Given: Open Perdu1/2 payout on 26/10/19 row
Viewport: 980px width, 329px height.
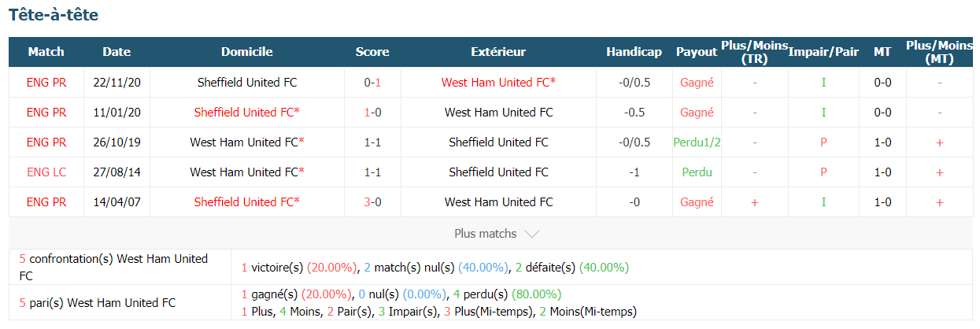Looking at the screenshot, I should point(697,142).
